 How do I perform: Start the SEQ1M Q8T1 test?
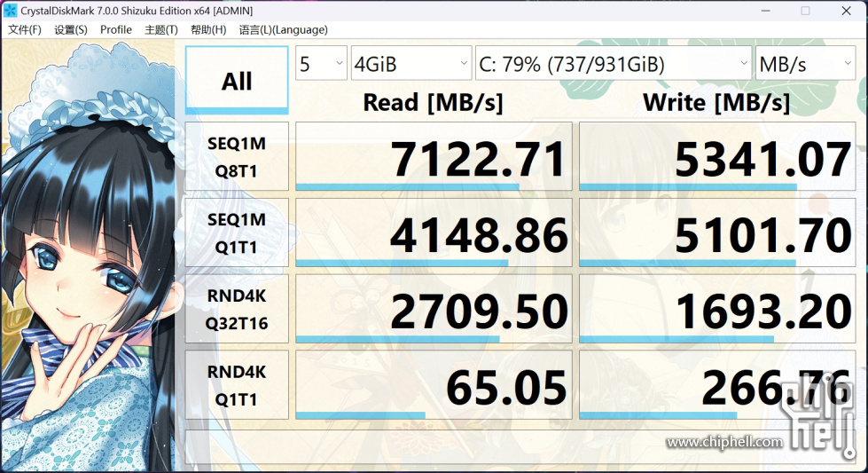[237, 157]
